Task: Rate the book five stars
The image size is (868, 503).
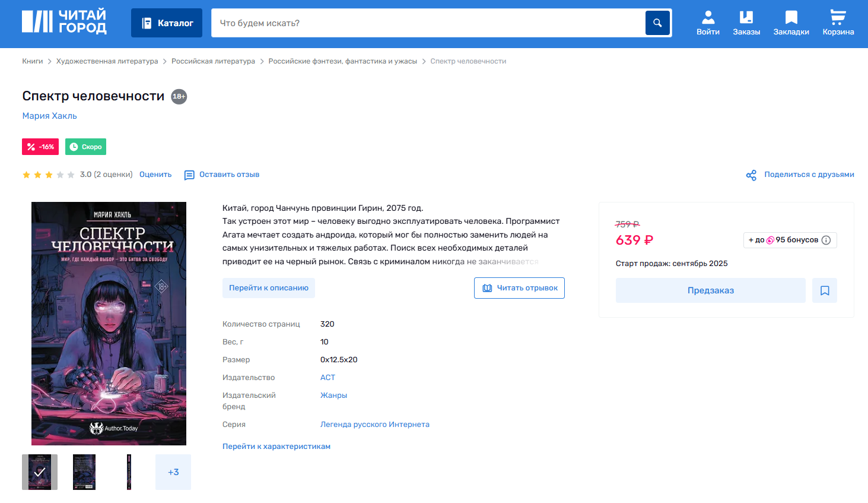Action: click(x=71, y=175)
